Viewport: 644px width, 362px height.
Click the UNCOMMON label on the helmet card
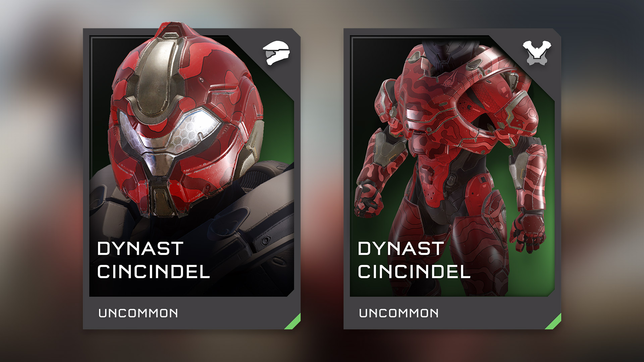(x=138, y=313)
